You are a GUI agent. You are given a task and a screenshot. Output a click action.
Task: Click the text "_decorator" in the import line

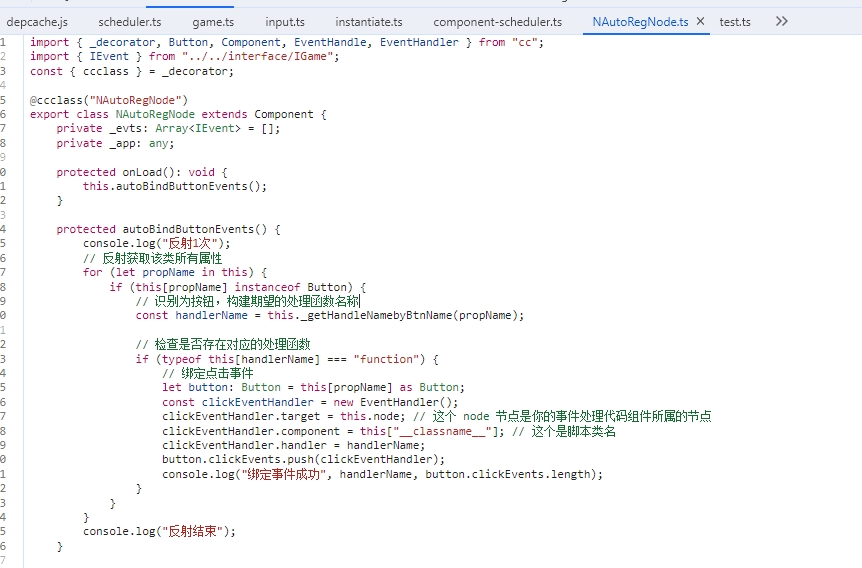[x=122, y=42]
